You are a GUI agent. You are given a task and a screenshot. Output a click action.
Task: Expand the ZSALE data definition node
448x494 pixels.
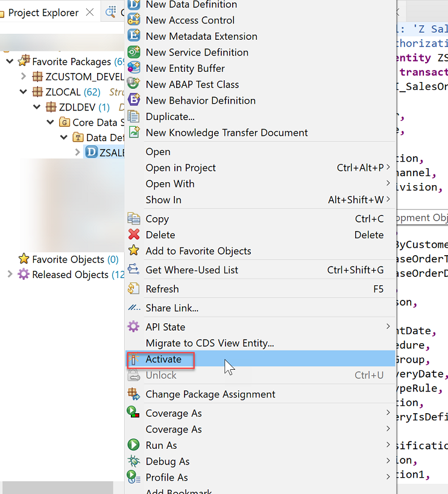(78, 153)
